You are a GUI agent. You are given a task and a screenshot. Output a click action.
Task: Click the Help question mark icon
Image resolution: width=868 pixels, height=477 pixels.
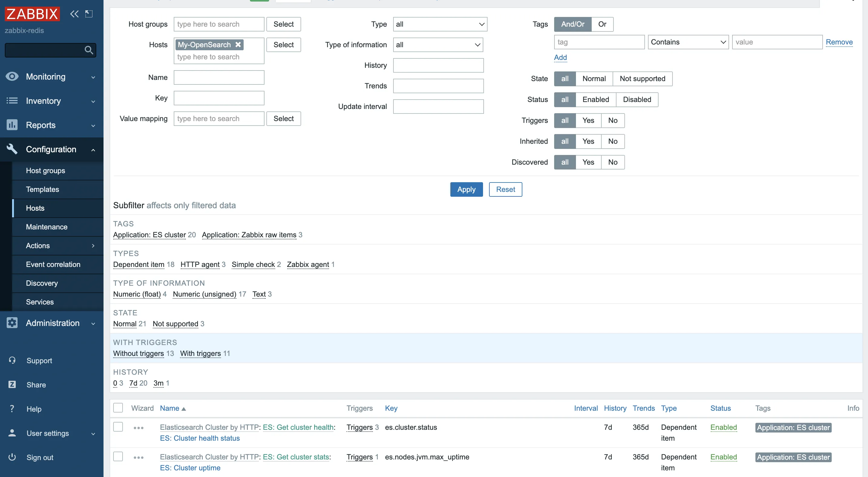tap(12, 409)
